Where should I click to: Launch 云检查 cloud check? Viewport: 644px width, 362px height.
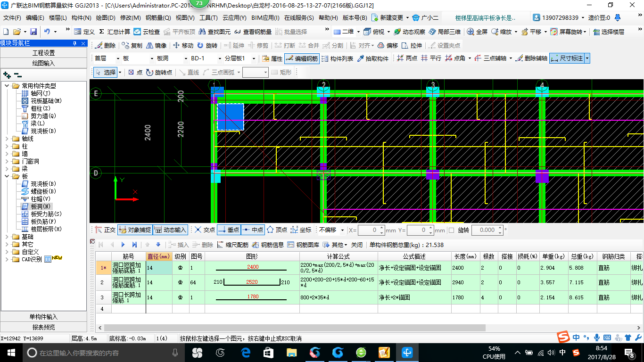click(147, 32)
